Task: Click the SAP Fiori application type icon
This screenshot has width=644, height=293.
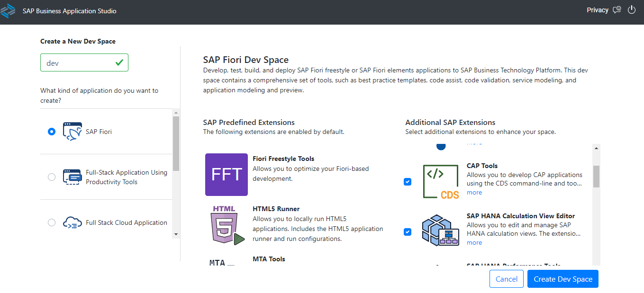Action: click(x=73, y=132)
